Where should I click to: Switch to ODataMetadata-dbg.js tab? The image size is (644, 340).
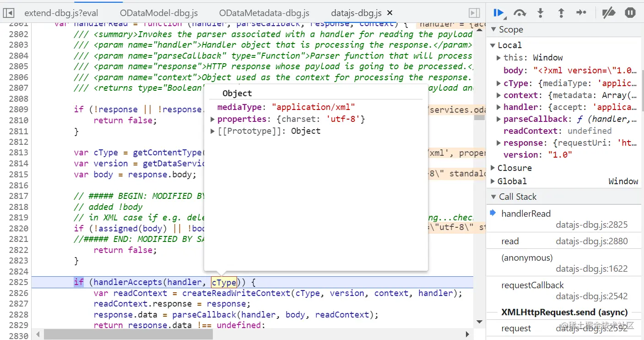pos(264,13)
